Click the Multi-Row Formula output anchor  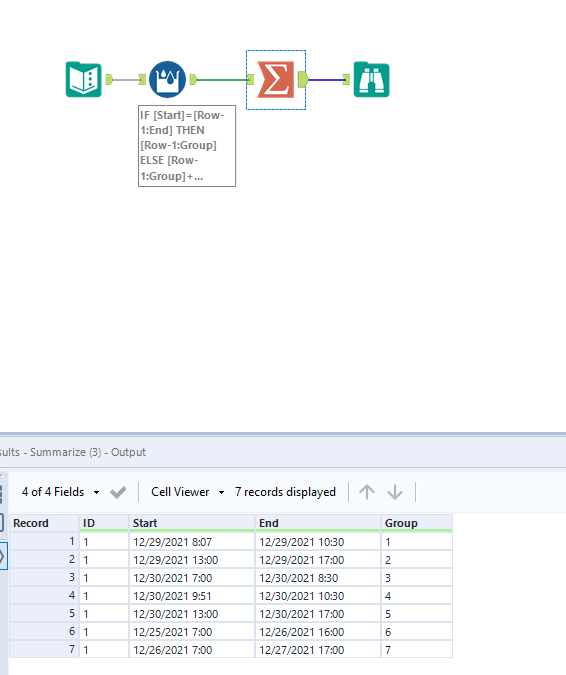[193, 79]
